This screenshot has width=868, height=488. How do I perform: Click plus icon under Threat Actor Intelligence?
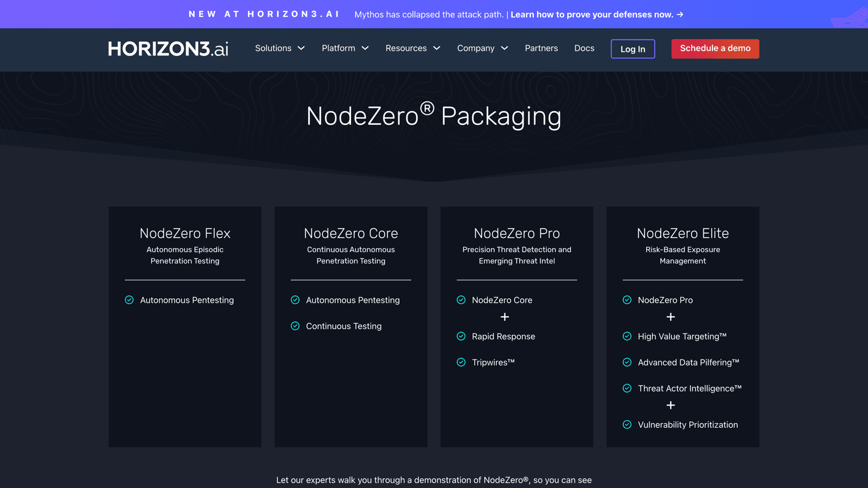point(671,406)
